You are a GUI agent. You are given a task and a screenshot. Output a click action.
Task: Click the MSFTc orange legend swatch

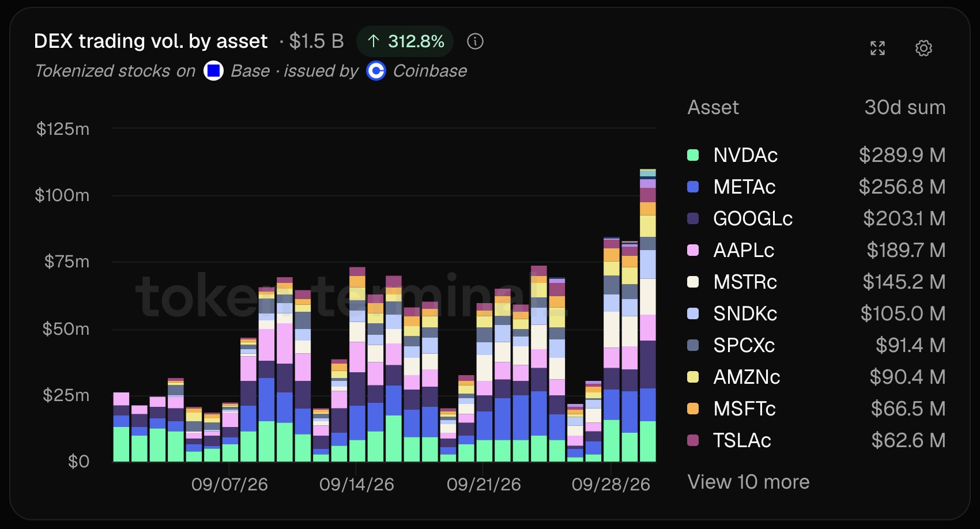pos(693,409)
